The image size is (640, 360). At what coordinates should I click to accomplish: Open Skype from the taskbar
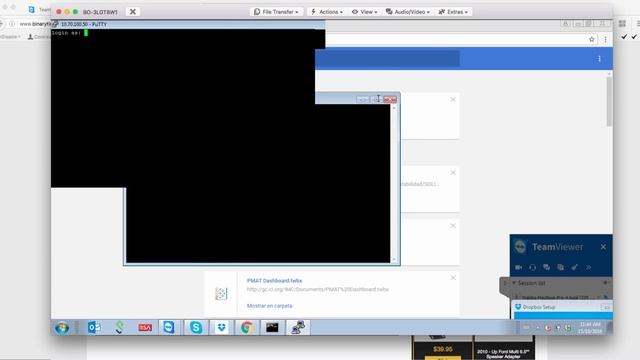point(196,327)
